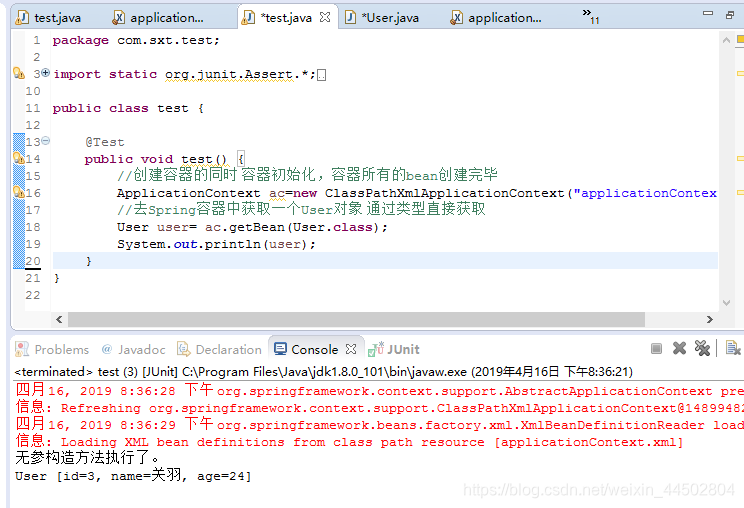The width and height of the screenshot is (744, 508).
Task: Click the editor horizontal scrollbar thumb
Action: (356, 319)
